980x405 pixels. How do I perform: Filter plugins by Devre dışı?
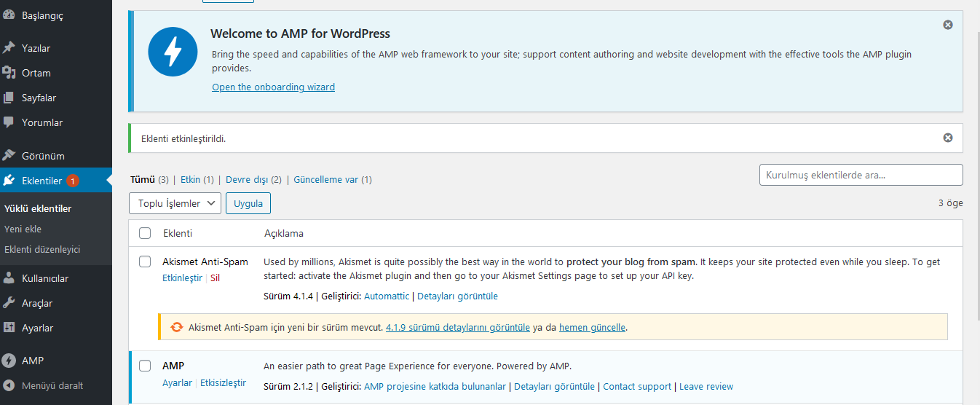pyautogui.click(x=247, y=179)
